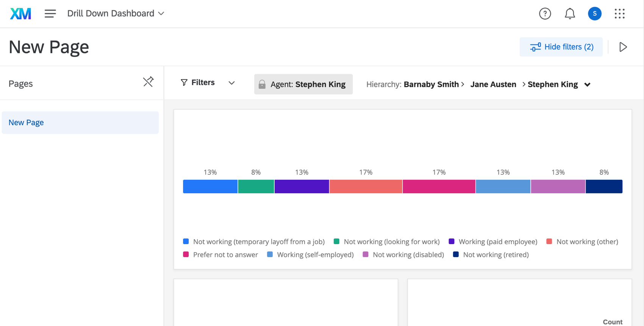Open the hamburger navigation menu

click(50, 14)
